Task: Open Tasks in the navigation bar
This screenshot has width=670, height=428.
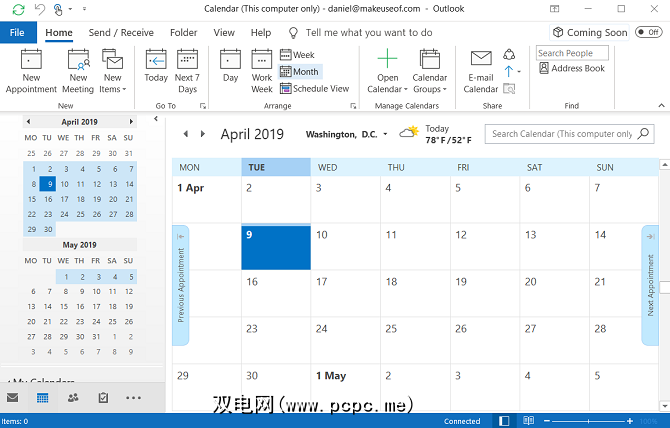Action: pyautogui.click(x=103, y=398)
